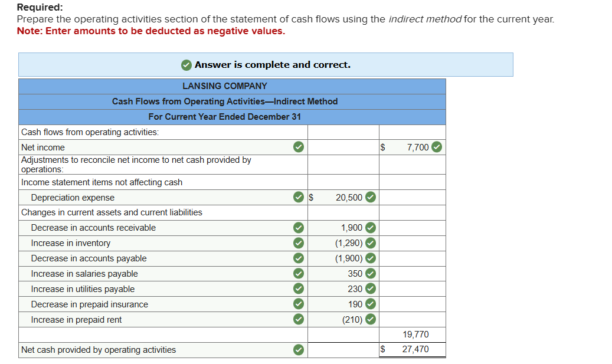
Task: Click label check for Decrease in accounts payable
Action: coord(299,258)
